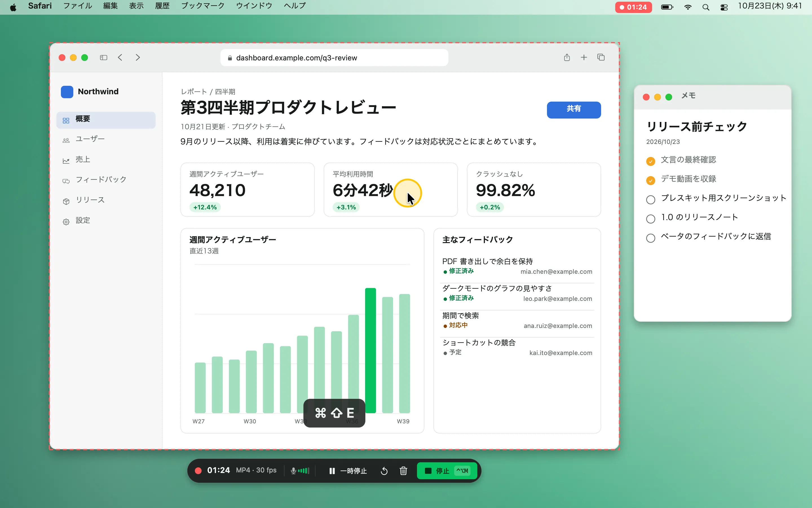Click mia.chen@example.com email
The width and height of the screenshot is (812, 508).
click(556, 271)
